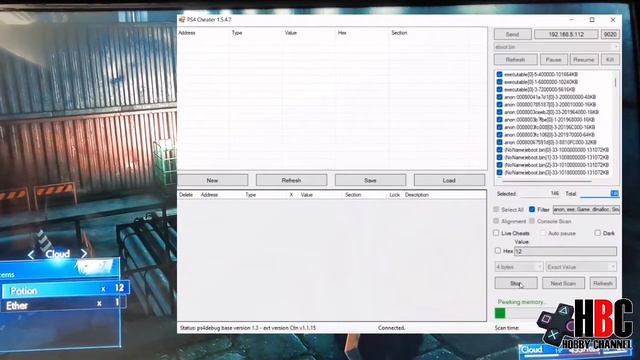Uncheck the anon section at 201968000-16KB

tap(499, 120)
